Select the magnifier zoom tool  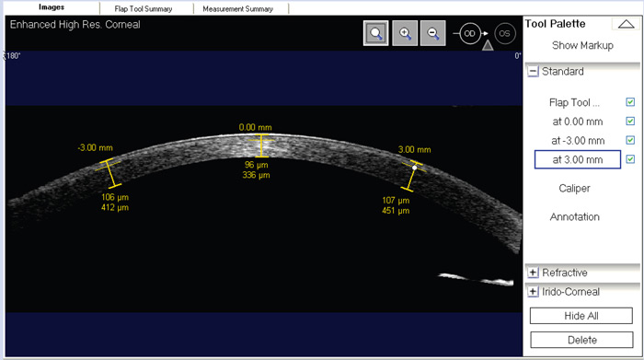[x=375, y=33]
